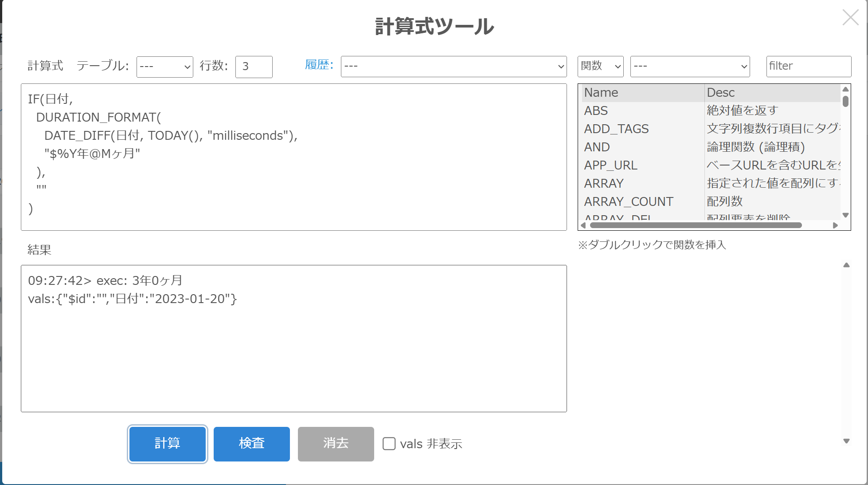Select ARRAY_COUNT in the function list
The image size is (868, 485).
tap(628, 201)
